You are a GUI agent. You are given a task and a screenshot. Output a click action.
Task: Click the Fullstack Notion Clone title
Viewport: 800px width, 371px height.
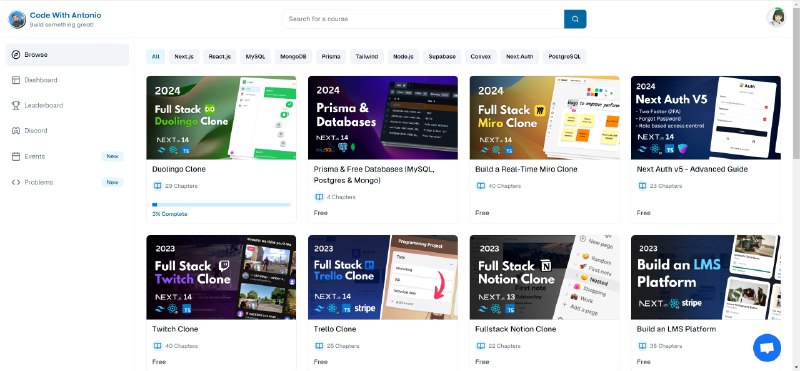[x=515, y=329]
